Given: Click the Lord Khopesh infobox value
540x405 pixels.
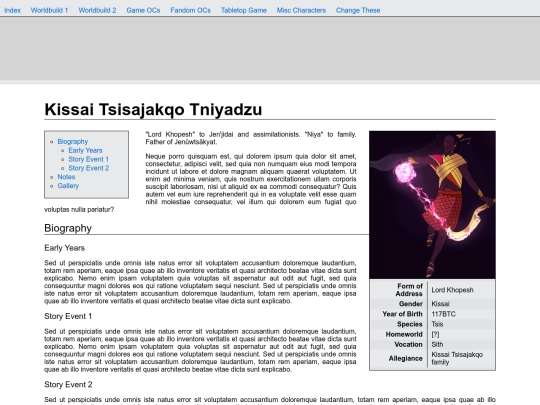Looking at the screenshot, I should tap(452, 290).
